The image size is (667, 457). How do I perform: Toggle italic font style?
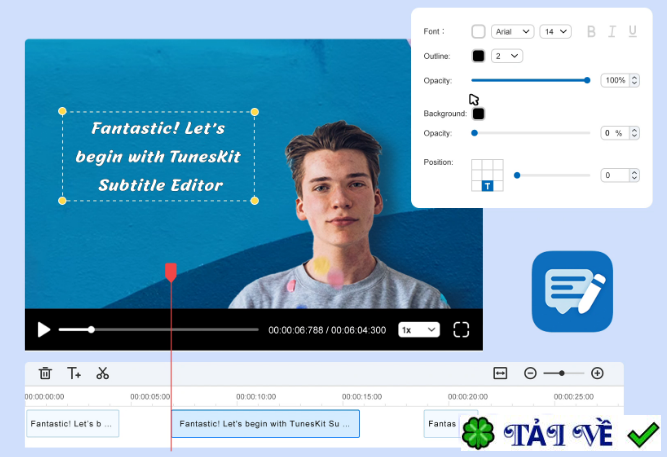pyautogui.click(x=612, y=31)
